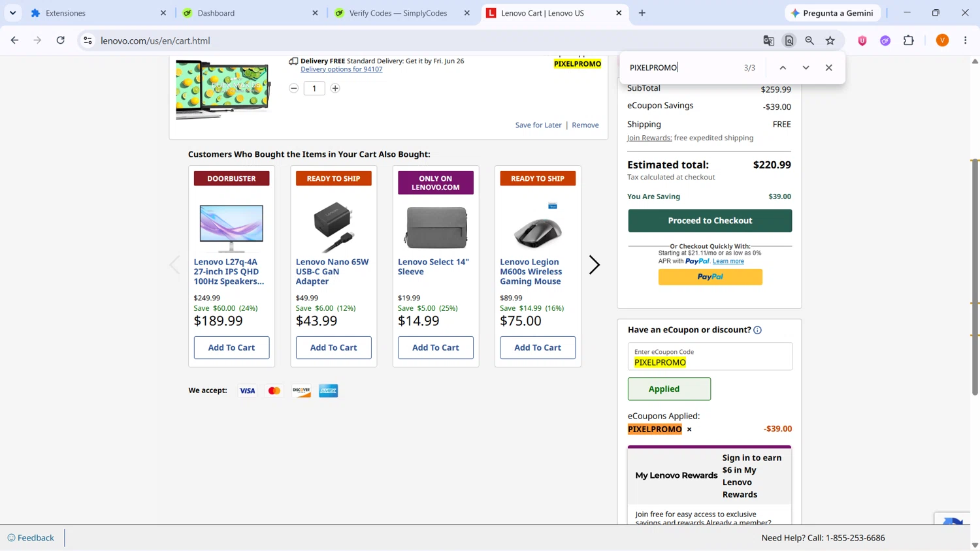Image resolution: width=980 pixels, height=551 pixels.
Task: Click the Applied coupon button
Action: 669,389
